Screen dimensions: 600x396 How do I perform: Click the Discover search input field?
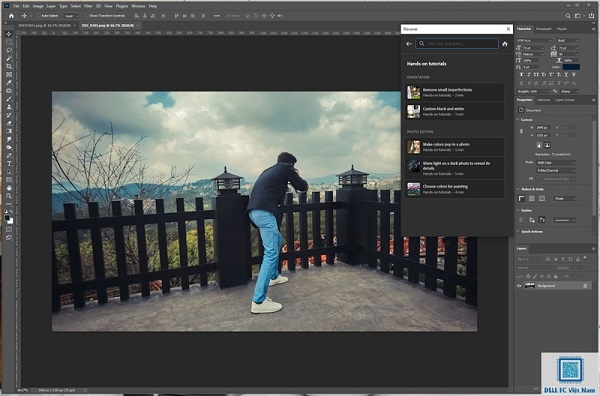(457, 44)
